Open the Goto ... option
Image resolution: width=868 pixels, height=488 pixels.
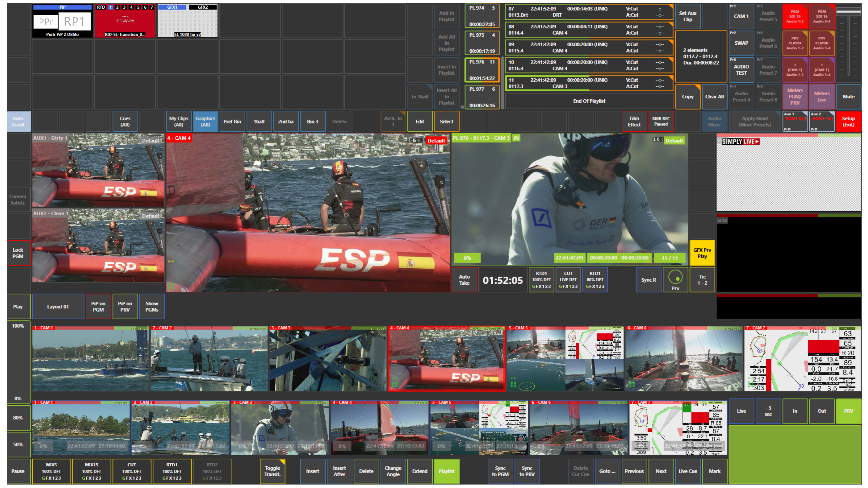[607, 471]
